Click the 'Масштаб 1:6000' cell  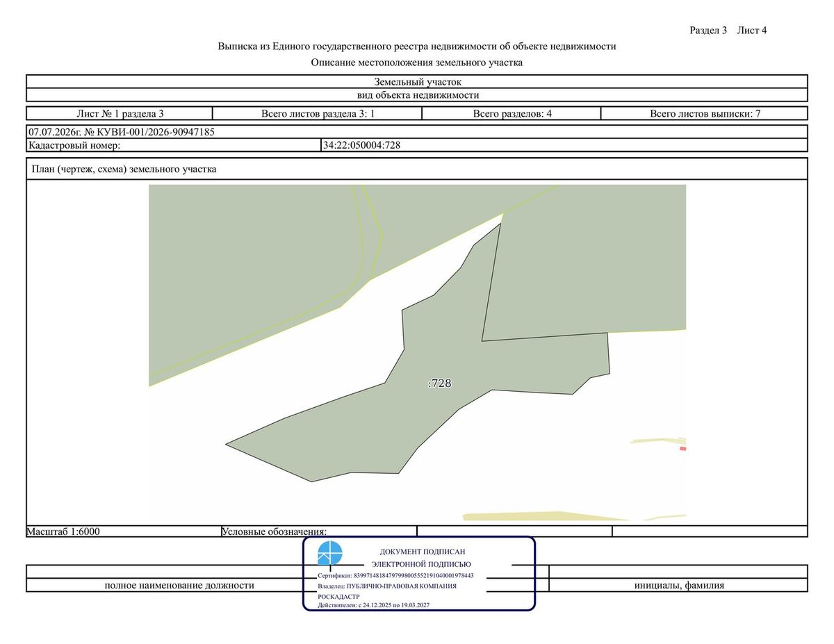pos(123,531)
